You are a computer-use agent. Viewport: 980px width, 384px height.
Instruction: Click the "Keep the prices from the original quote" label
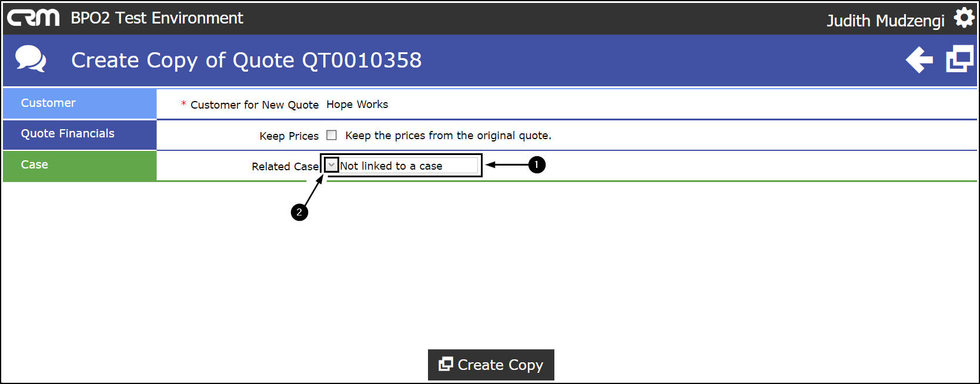448,136
